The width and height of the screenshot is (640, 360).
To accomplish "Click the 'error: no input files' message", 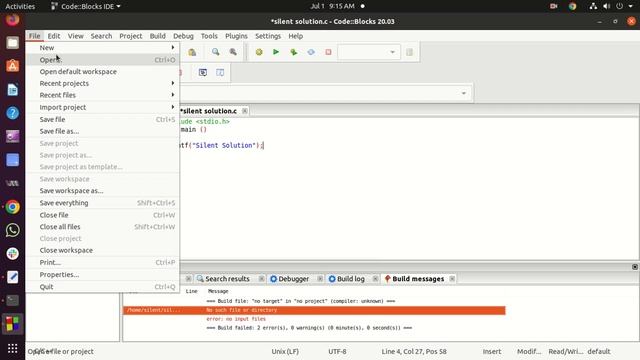I will coord(236,319).
